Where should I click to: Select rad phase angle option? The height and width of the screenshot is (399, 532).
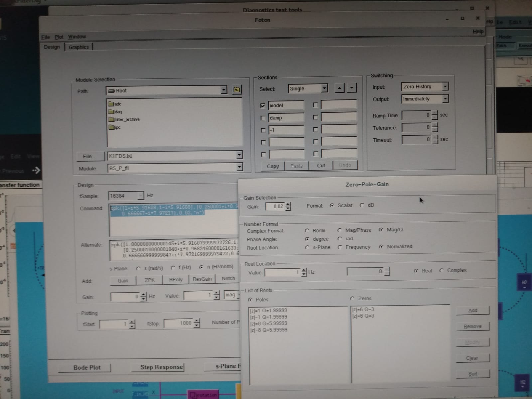(x=339, y=239)
